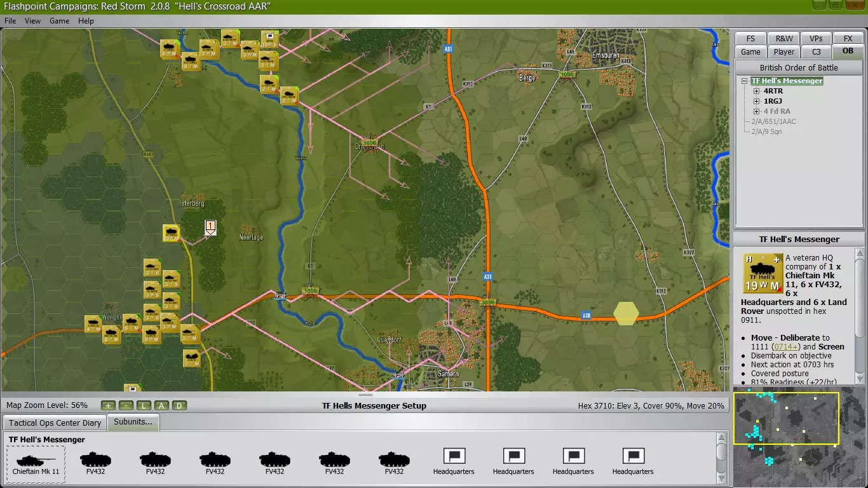
Task: Select the 2/A/651/1AAC tree entry
Action: [x=773, y=121]
